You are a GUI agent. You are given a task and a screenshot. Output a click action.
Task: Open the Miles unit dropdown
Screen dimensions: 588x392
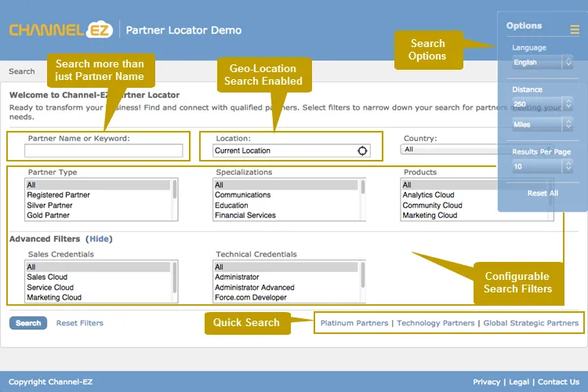543,125
